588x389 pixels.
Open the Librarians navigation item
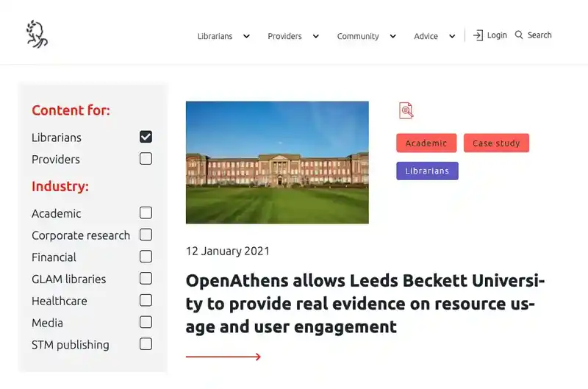point(215,36)
